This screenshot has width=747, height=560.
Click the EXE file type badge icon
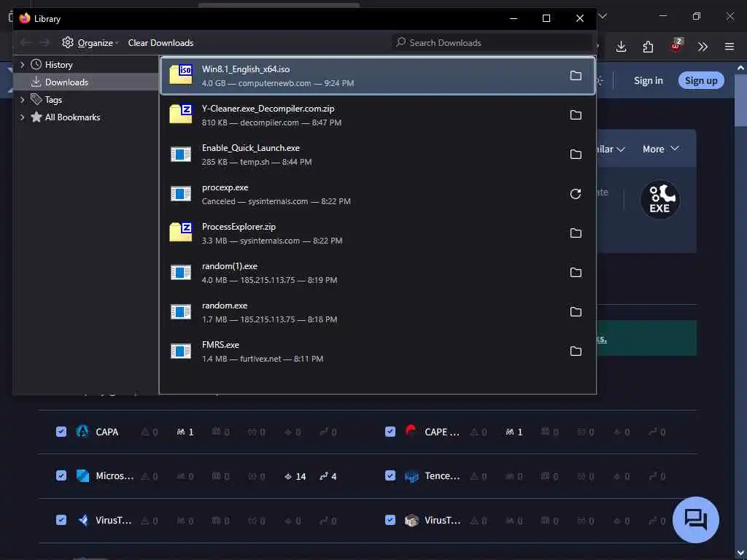point(659,200)
